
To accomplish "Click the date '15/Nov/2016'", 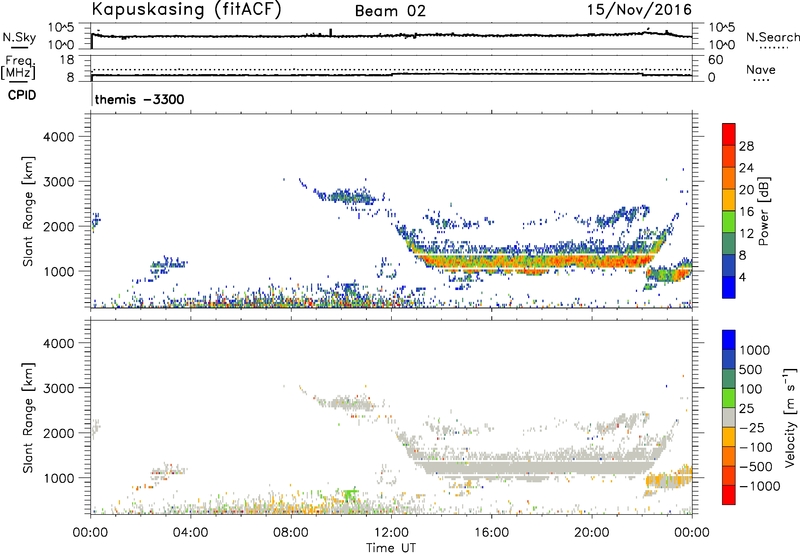I will [x=639, y=9].
